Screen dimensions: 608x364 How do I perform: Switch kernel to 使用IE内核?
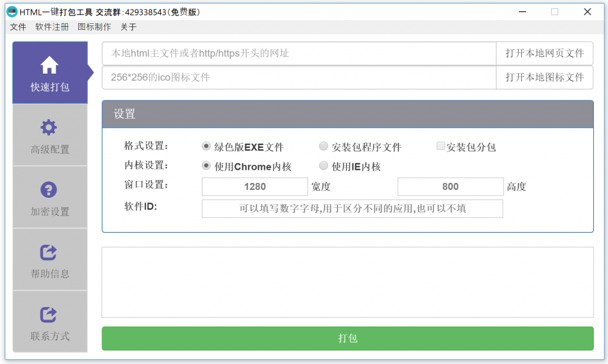324,166
